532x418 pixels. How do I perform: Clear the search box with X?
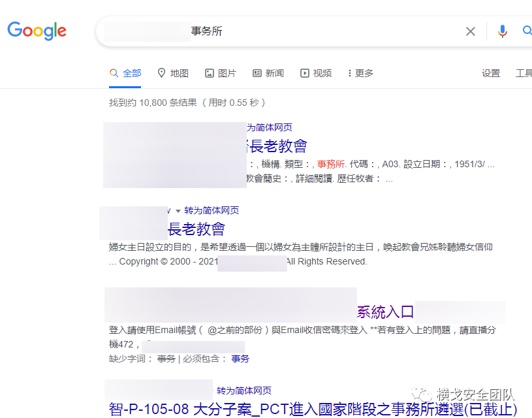[470, 31]
